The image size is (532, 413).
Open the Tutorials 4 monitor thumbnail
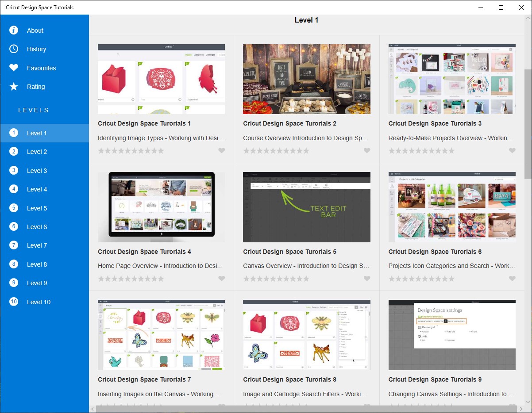pos(161,207)
